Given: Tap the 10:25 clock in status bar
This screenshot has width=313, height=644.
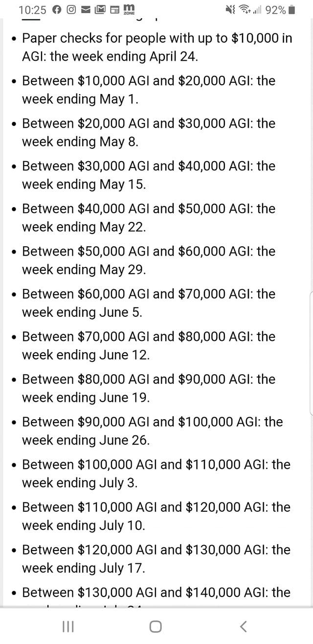Looking at the screenshot, I should [32, 10].
